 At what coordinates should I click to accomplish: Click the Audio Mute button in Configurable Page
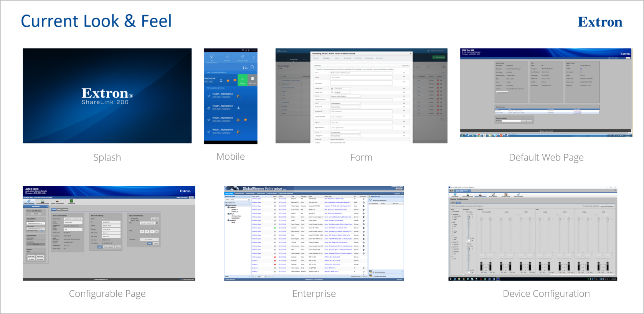[31, 256]
